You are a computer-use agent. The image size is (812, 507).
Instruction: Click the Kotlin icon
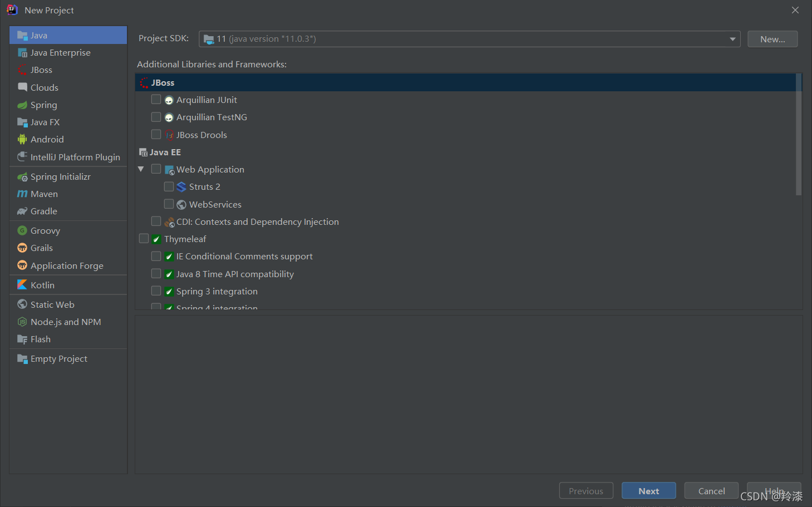pos(22,284)
